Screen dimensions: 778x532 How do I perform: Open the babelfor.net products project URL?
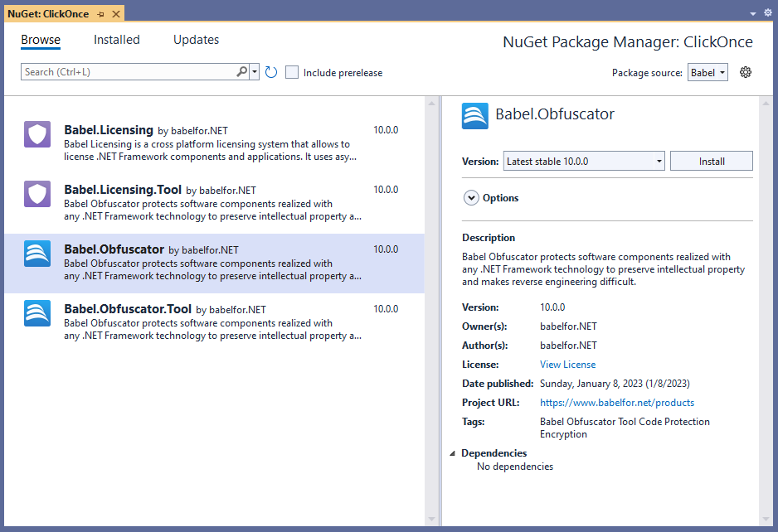click(x=617, y=403)
